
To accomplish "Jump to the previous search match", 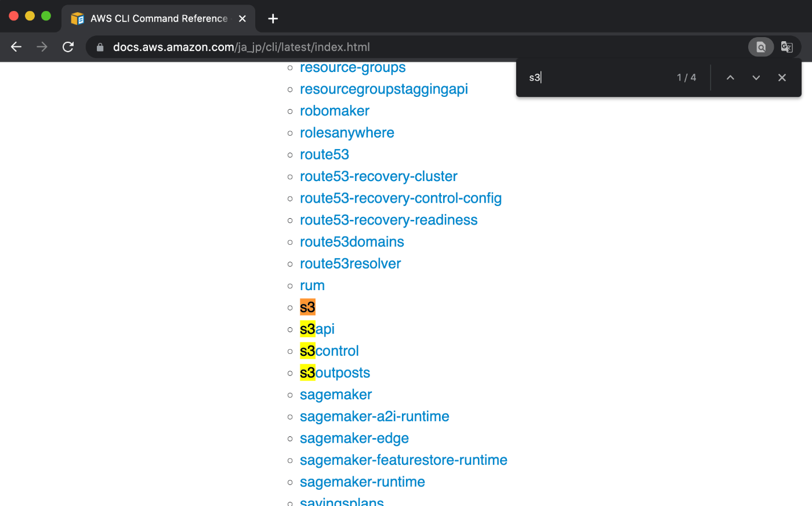I will [730, 77].
